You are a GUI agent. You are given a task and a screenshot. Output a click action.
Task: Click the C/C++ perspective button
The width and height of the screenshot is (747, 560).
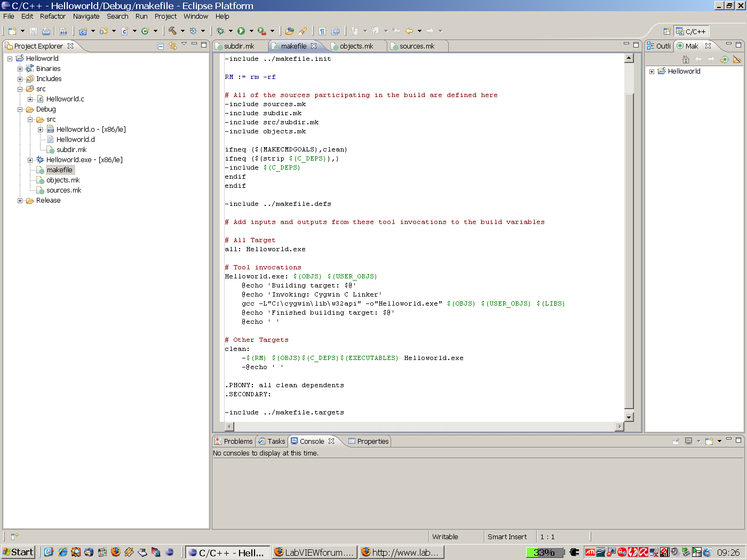691,31
